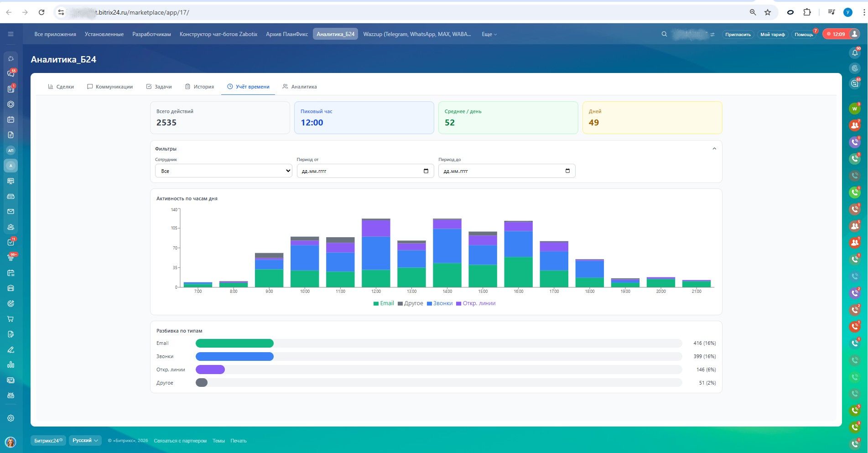Click the green Email progress bar
The height and width of the screenshot is (453, 868).
[x=234, y=344]
